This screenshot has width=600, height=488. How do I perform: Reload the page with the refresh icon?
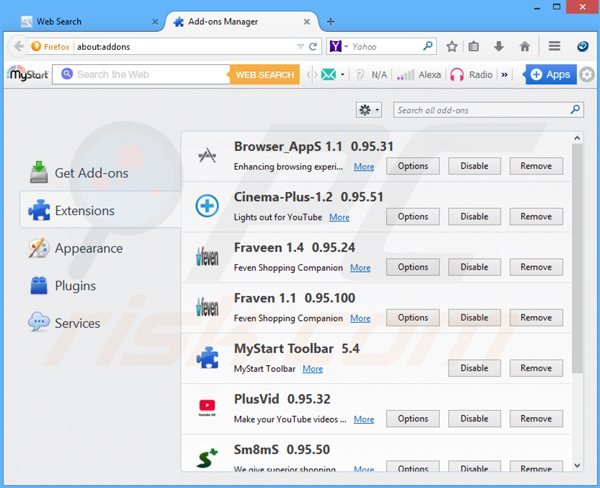[313, 47]
